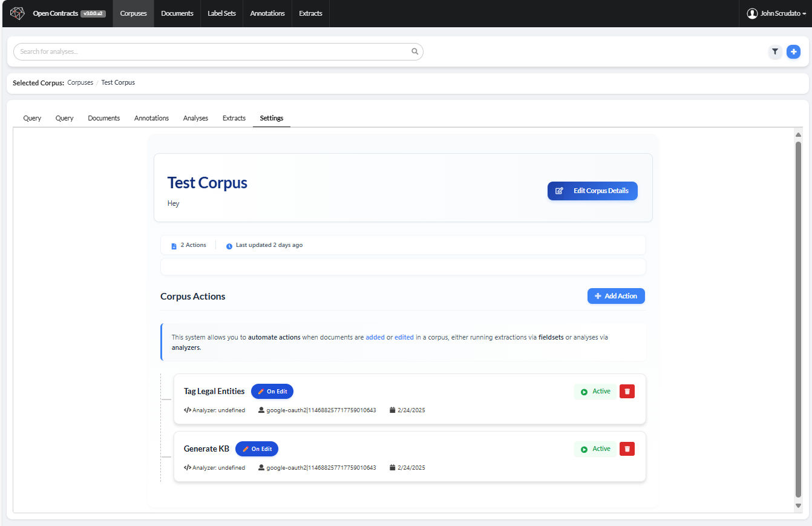812x526 pixels.
Task: Switch to the Analyses tab
Action: click(195, 118)
